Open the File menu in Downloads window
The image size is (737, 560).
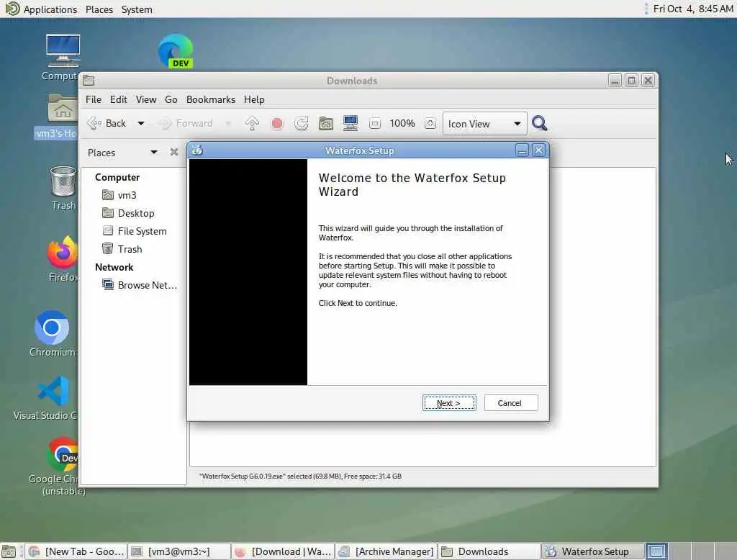point(94,99)
